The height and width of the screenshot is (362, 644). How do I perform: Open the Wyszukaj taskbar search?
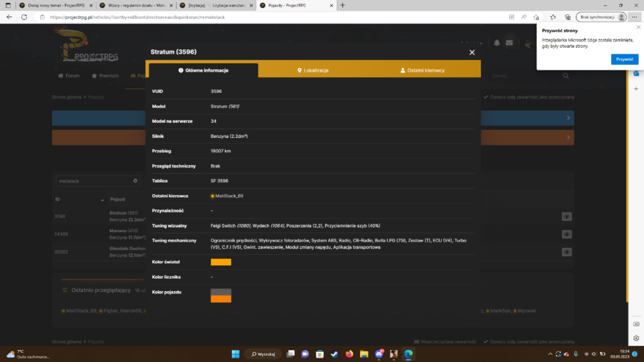pyautogui.click(x=263, y=354)
